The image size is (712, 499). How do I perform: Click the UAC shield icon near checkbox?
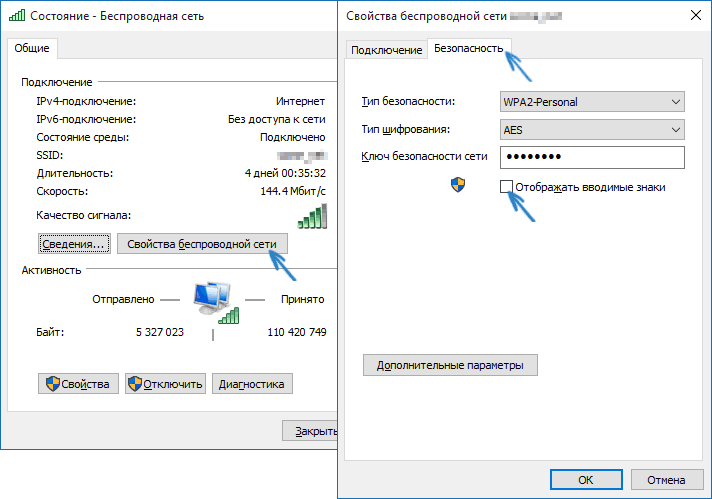(x=458, y=186)
